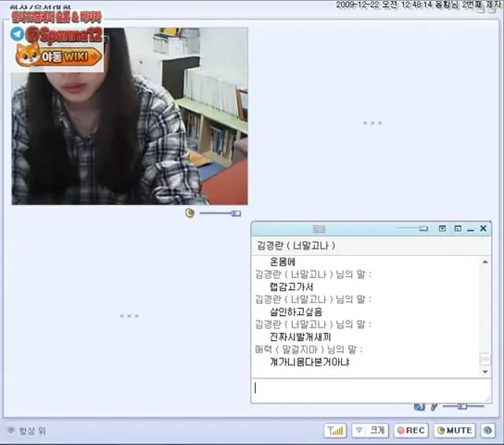The height and width of the screenshot is (445, 504).
Task: Adjust the transparency slider in chat title bar
Action: pos(413,228)
